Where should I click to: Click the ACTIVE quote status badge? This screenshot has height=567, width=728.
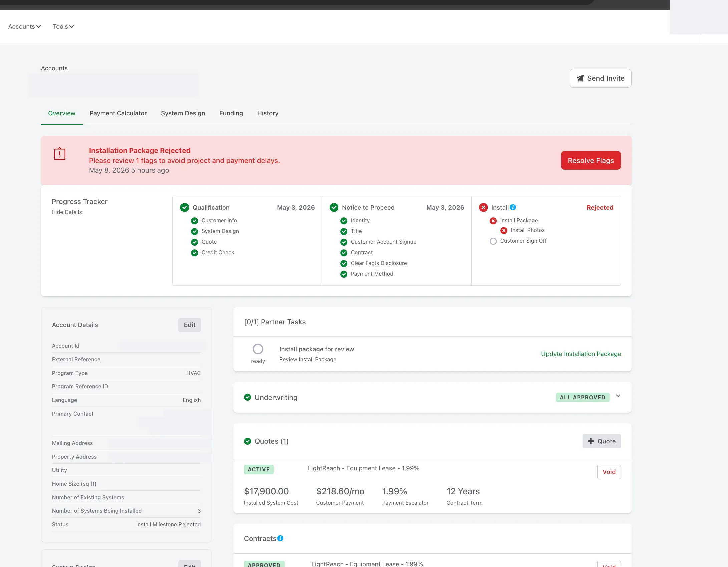pyautogui.click(x=259, y=469)
